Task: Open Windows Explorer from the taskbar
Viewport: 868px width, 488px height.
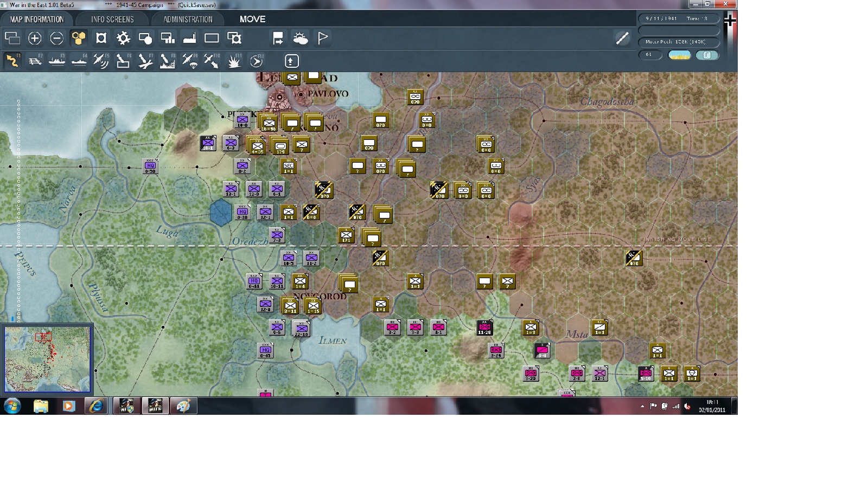Action: (x=41, y=406)
